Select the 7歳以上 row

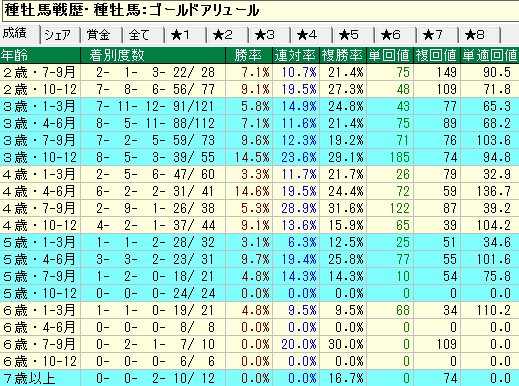[259, 378]
